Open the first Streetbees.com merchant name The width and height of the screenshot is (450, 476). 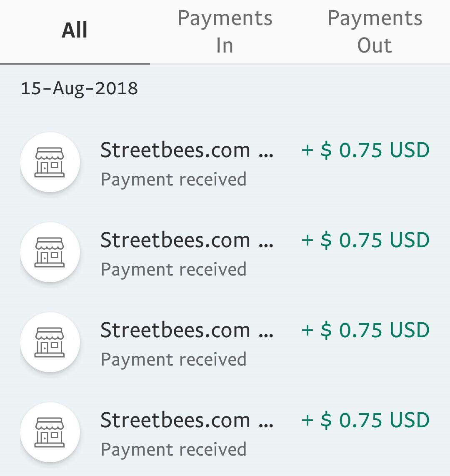(187, 150)
